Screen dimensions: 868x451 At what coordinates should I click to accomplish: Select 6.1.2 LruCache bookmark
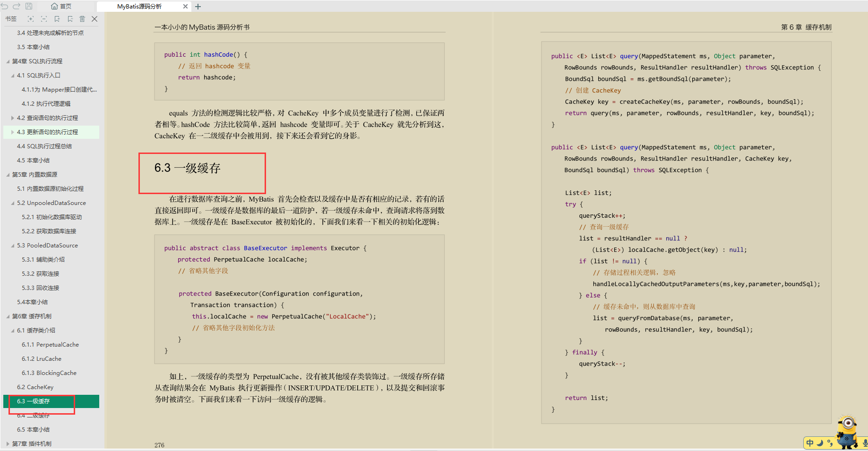[x=42, y=359]
